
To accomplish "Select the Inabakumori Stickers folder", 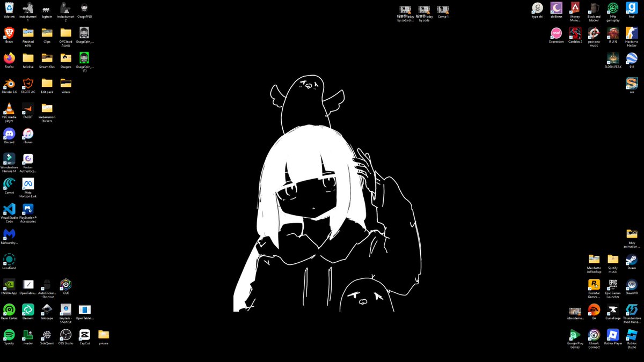I will 47,108.
